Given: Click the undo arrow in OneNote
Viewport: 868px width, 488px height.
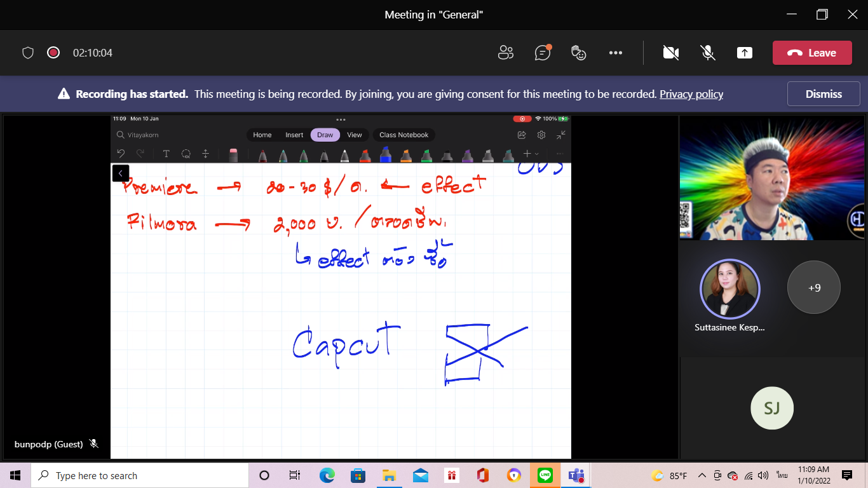Looking at the screenshot, I should [121, 153].
